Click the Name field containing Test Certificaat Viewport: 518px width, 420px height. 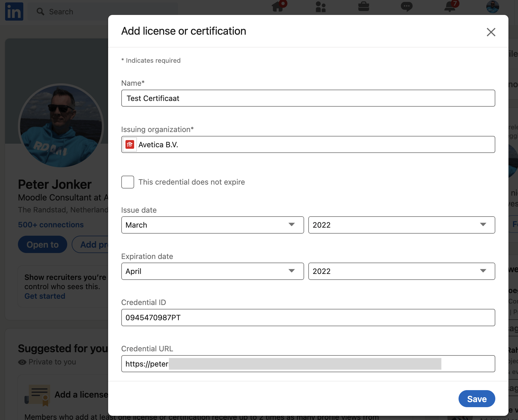(308, 98)
